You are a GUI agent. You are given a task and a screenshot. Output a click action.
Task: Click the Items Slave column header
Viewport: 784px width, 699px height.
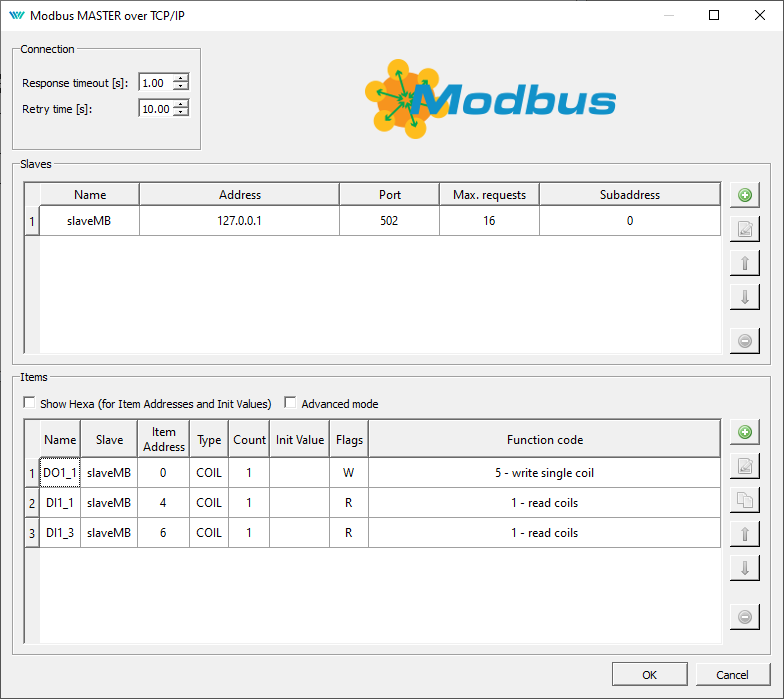click(109, 439)
